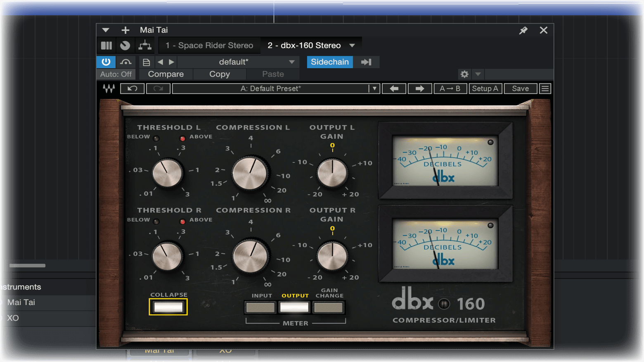The width and height of the screenshot is (644, 362).
Task: Click the Compare button
Action: (x=166, y=74)
